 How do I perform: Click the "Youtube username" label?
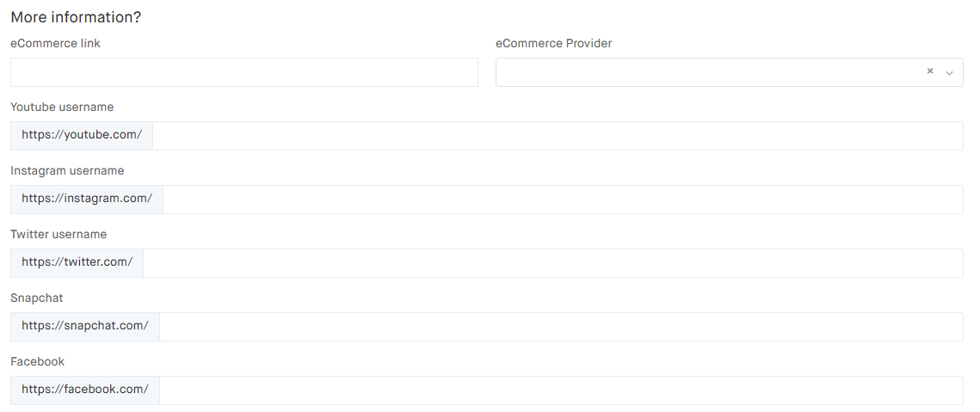click(62, 108)
